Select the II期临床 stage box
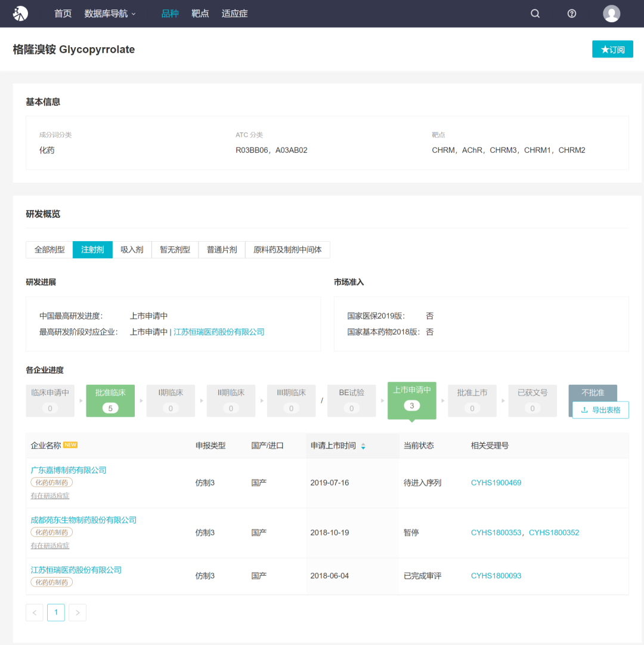 pos(231,400)
